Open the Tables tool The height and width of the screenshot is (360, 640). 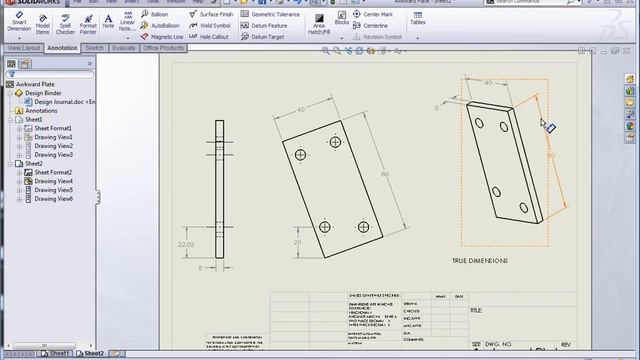(x=418, y=19)
